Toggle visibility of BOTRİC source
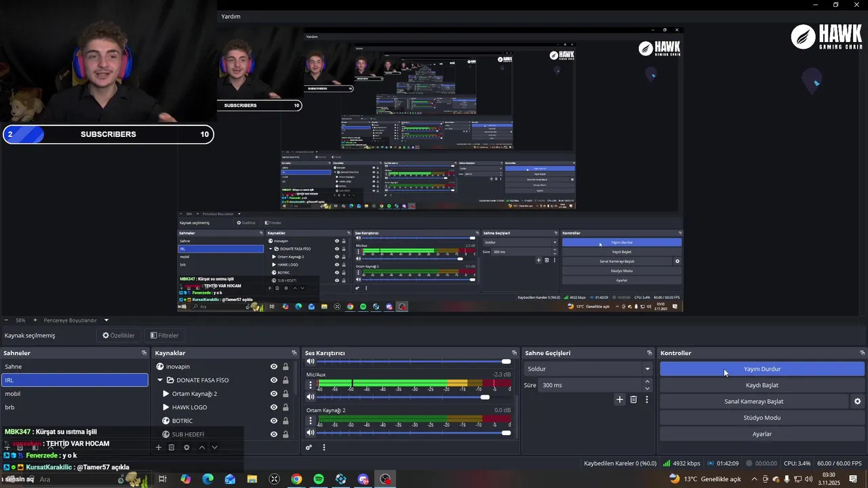This screenshot has width=868, height=488. pyautogui.click(x=274, y=421)
